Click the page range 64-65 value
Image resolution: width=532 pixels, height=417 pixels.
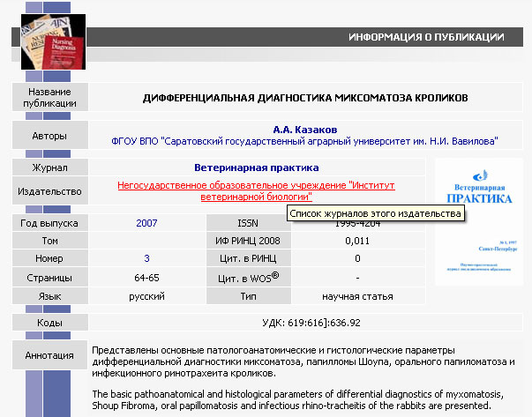coord(146,278)
